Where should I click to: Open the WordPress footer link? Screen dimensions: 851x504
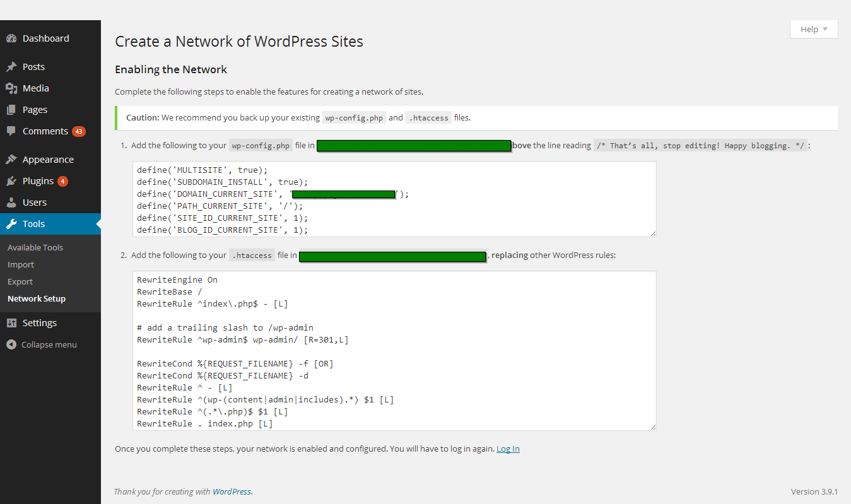click(x=232, y=491)
